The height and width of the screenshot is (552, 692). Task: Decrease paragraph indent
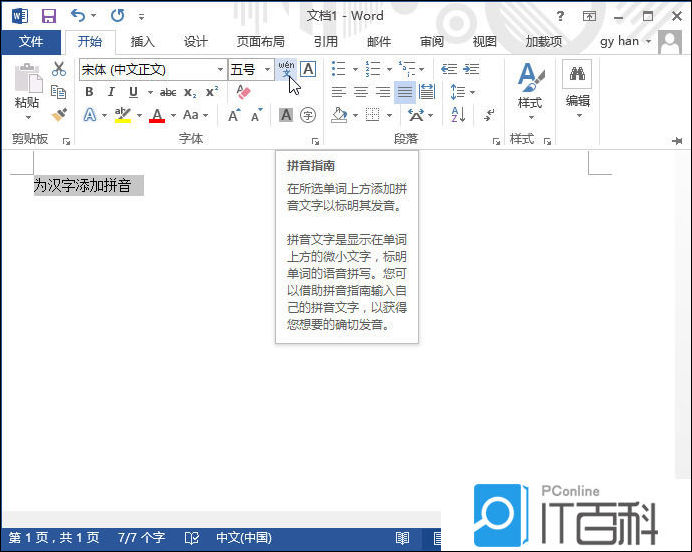coord(449,69)
